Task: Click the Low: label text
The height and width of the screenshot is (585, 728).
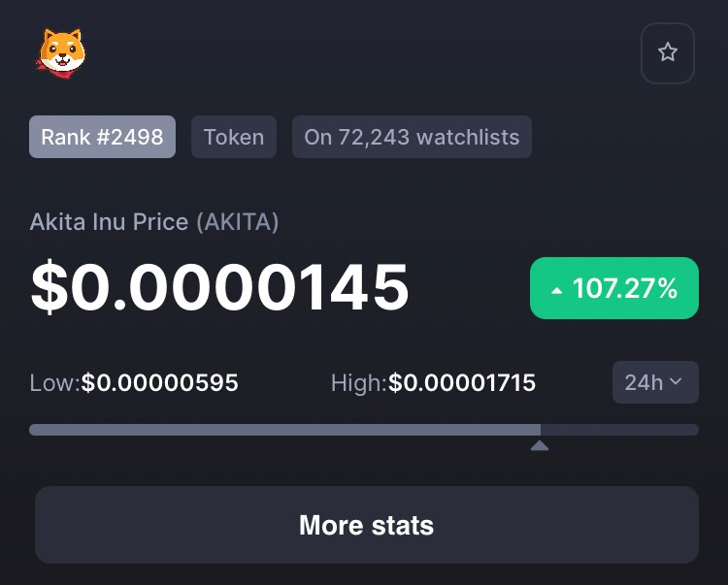Action: 54,383
